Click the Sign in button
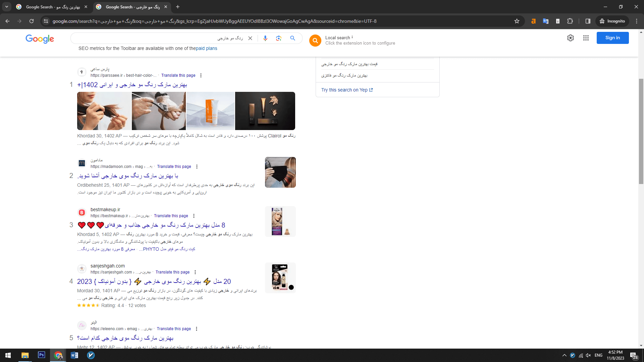Viewport: 644px width, 362px height. (612, 38)
